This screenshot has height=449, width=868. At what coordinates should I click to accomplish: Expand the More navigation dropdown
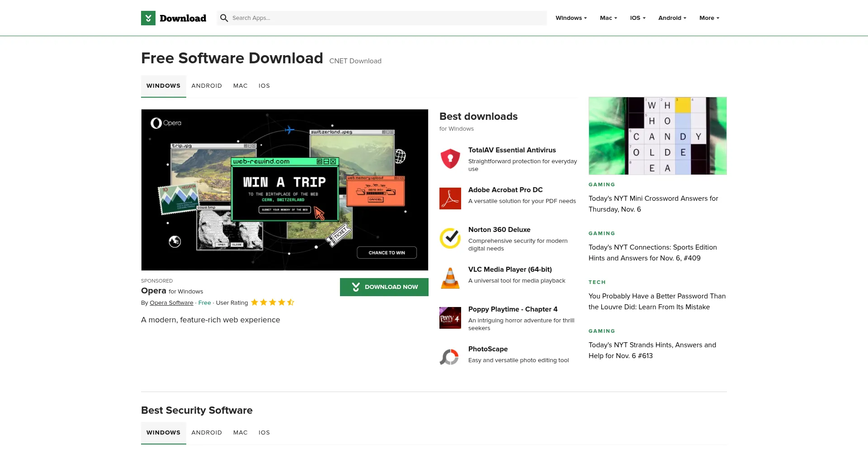pos(709,18)
